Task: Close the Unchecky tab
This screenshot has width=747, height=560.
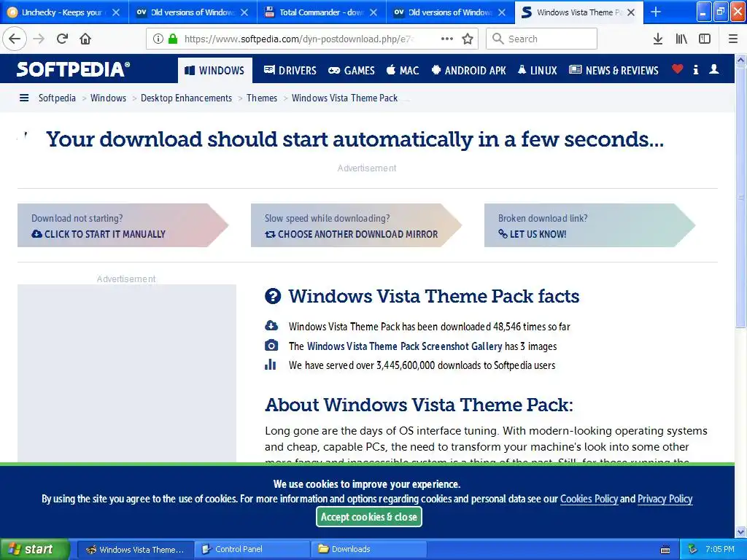Action: (116, 12)
